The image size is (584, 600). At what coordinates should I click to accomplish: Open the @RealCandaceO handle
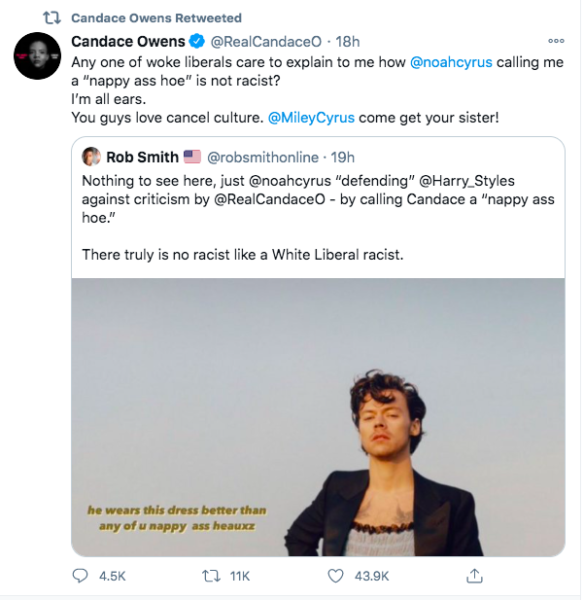(x=266, y=42)
